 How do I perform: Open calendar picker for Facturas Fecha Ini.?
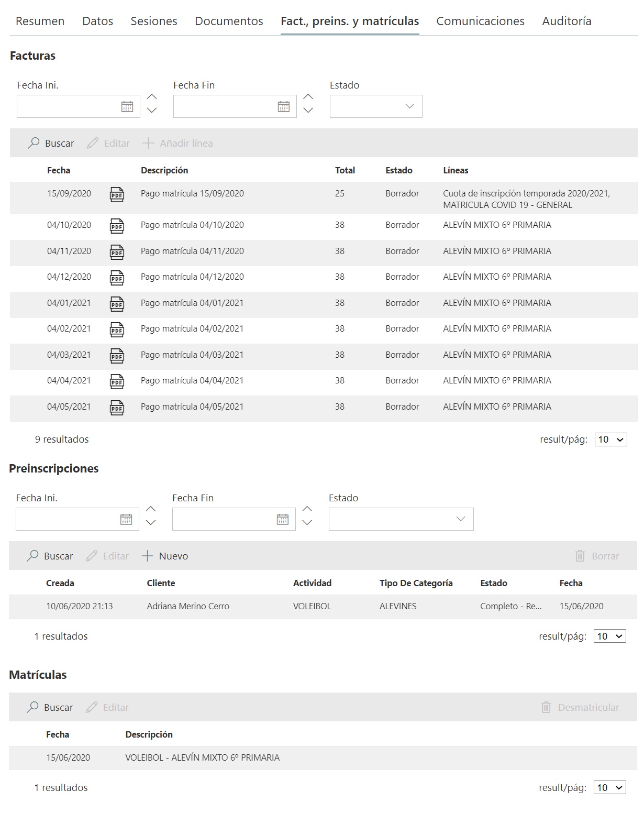tap(127, 107)
